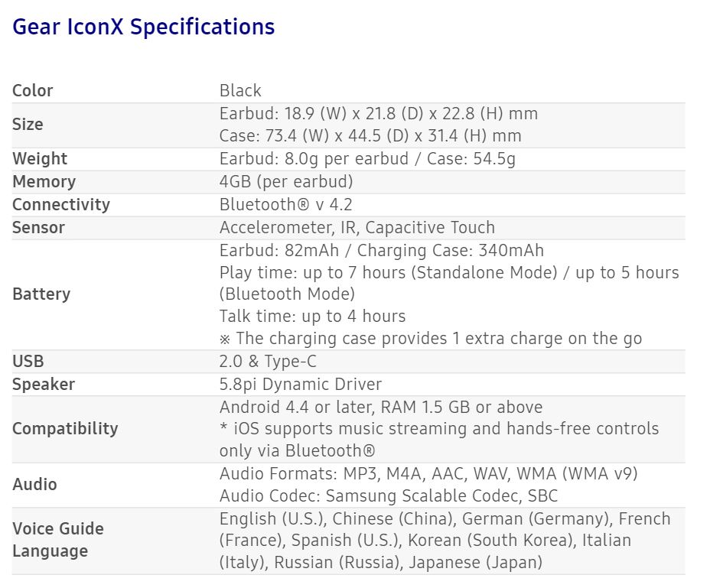The width and height of the screenshot is (710, 588).
Task: Click the Connectivity row label
Action: 61,205
